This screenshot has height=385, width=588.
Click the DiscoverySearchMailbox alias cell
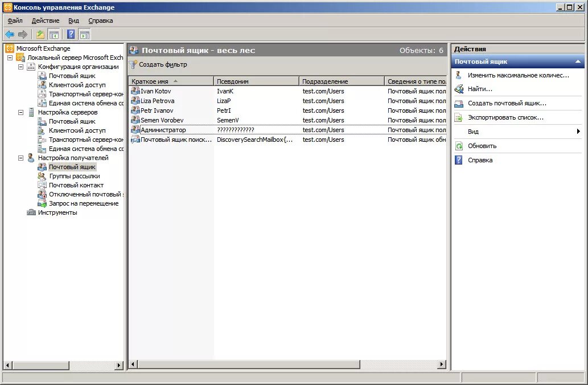[x=255, y=140]
